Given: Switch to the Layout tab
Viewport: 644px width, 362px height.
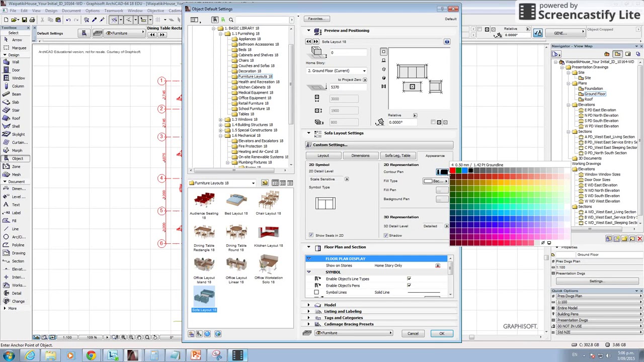Looking at the screenshot, I should (x=323, y=156).
